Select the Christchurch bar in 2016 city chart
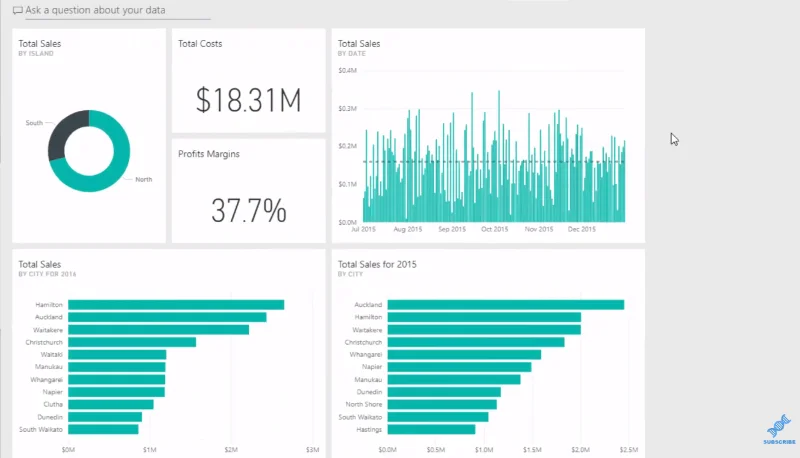The image size is (800, 458). [x=132, y=342]
